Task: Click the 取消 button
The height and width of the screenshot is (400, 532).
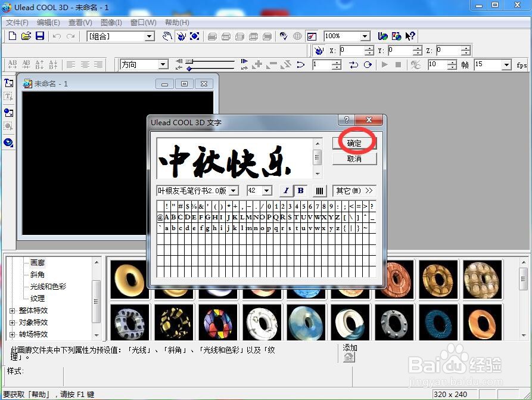Action: click(x=354, y=159)
